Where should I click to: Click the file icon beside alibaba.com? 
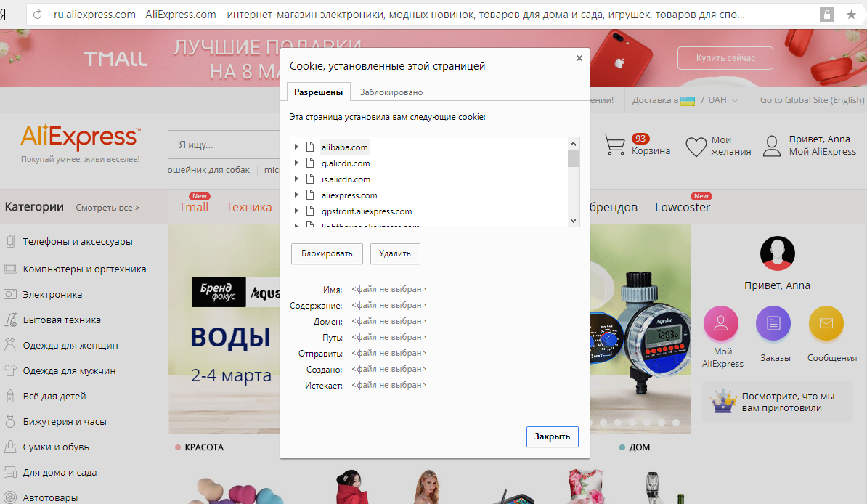[x=310, y=147]
